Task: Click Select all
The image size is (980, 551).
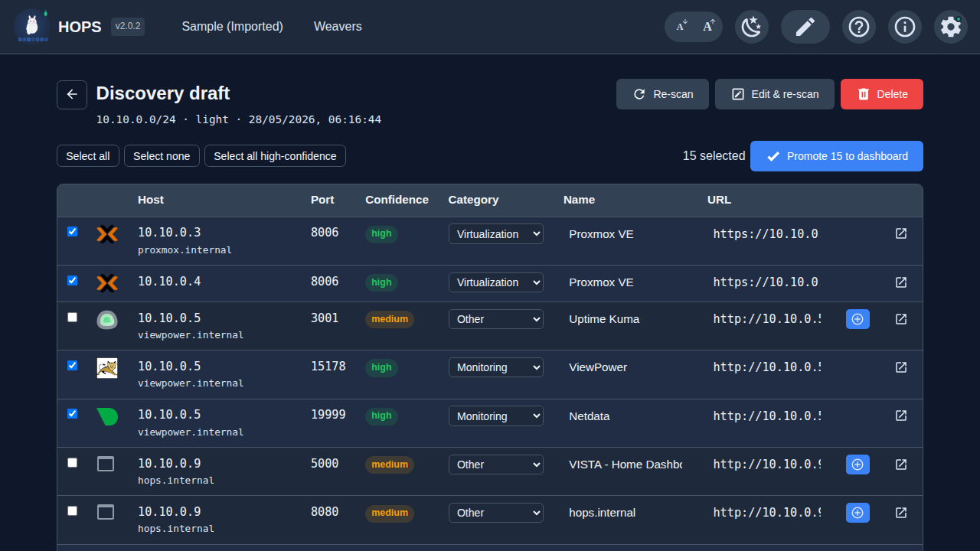Action: click(x=87, y=156)
